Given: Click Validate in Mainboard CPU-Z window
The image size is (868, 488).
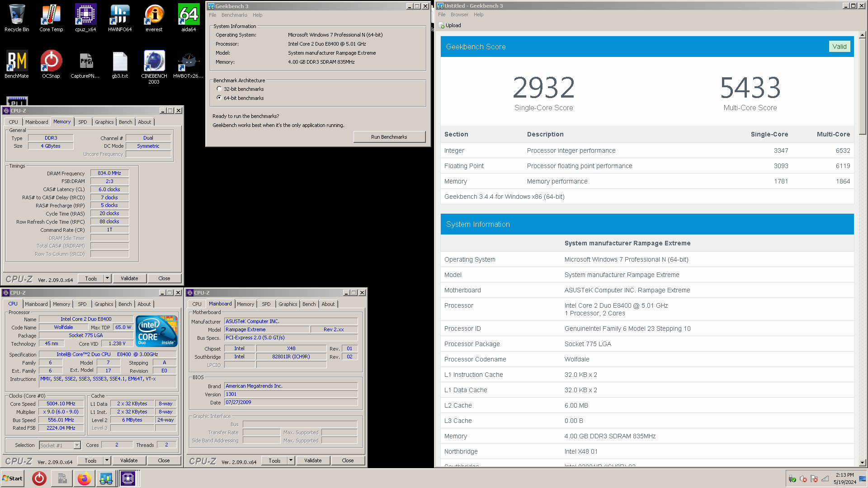Looking at the screenshot, I should tap(313, 460).
